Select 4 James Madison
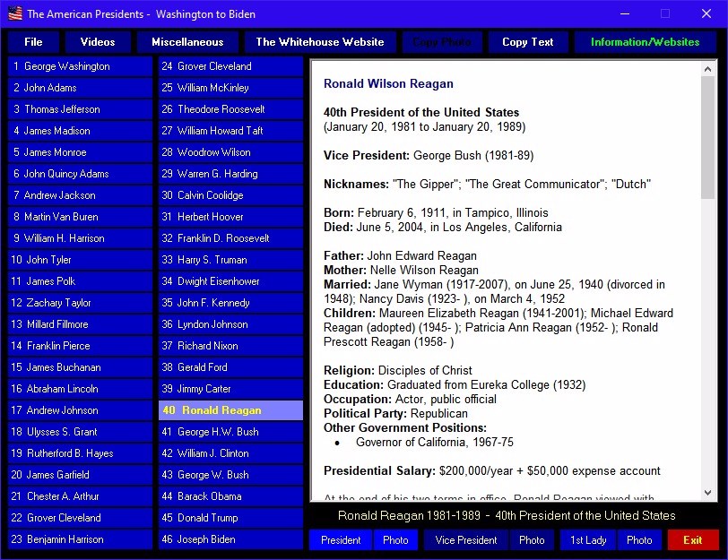Screen dimensions: 728x560 tap(81, 131)
